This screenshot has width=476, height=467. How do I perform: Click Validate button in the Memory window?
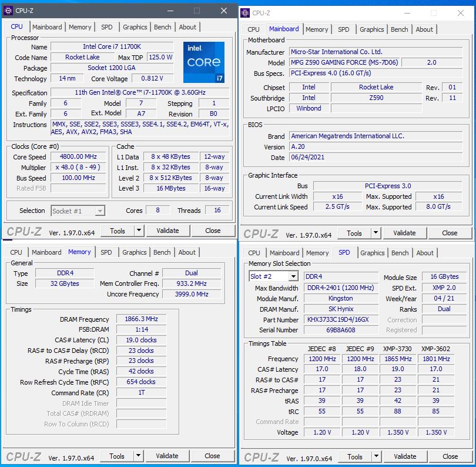(167, 456)
